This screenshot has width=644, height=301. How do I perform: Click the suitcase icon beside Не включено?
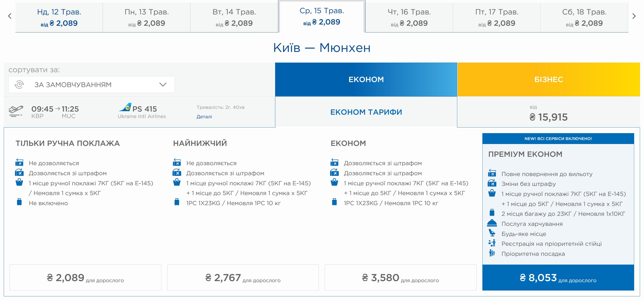pyautogui.click(x=19, y=202)
